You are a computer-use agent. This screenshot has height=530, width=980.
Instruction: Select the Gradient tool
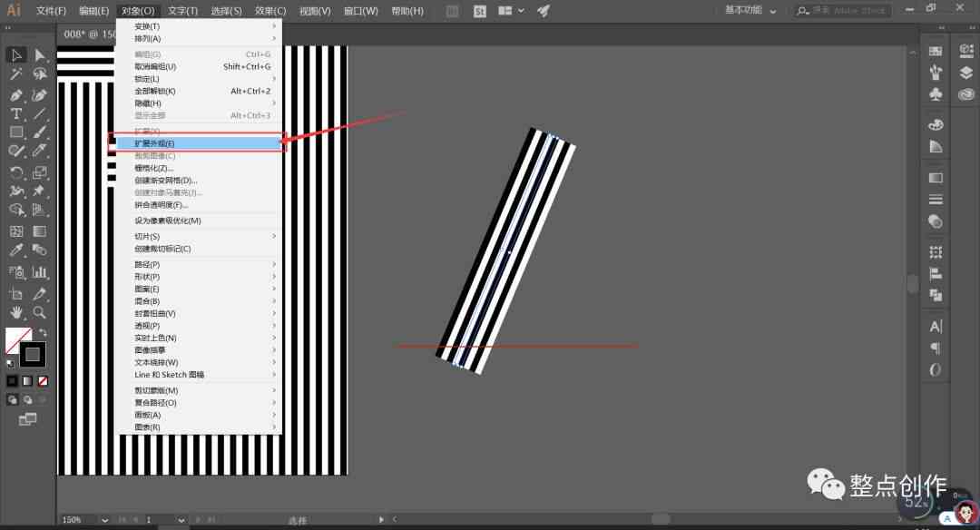coord(39,231)
